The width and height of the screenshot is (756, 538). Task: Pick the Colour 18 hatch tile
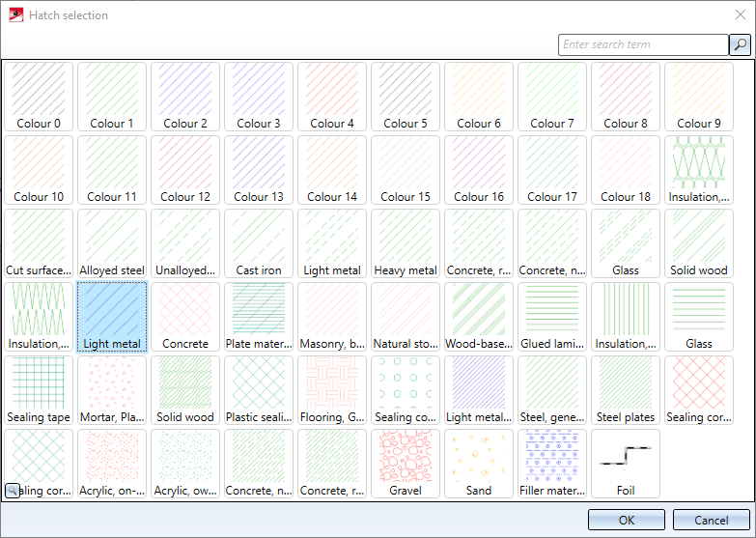click(626, 170)
